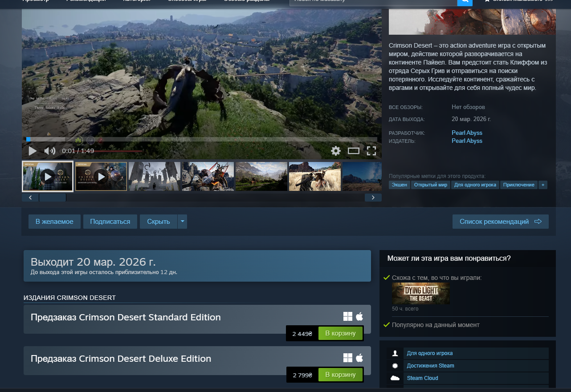
Task: Click the Скрыть button
Action: pos(159,222)
